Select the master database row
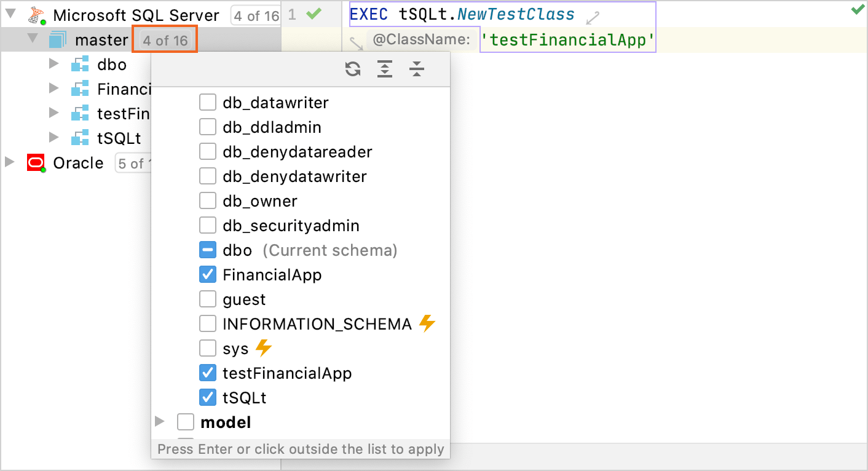The height and width of the screenshot is (471, 868). (x=141, y=41)
